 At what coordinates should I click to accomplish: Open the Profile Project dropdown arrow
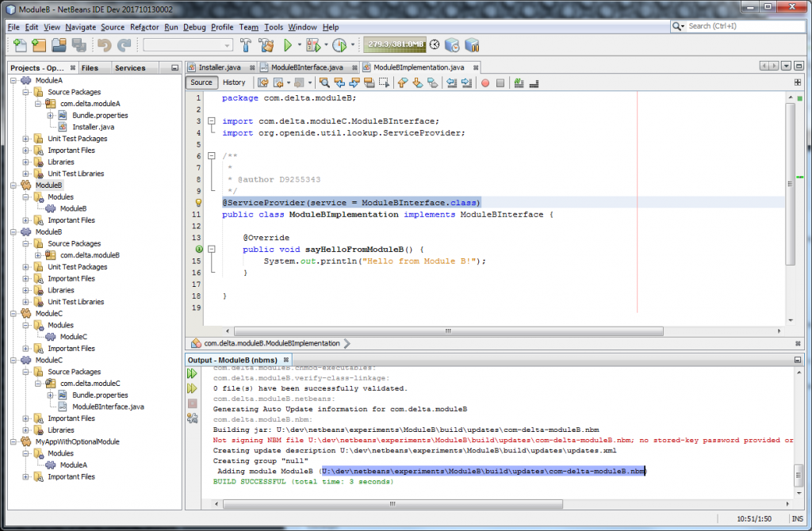[353, 45]
